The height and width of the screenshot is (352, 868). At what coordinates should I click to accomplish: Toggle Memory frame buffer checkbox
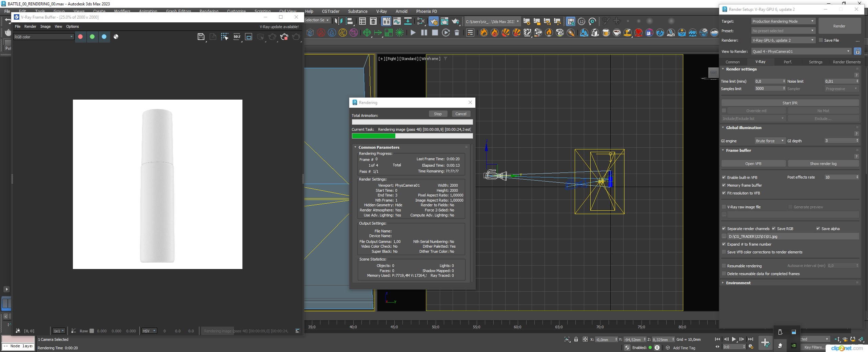(724, 185)
